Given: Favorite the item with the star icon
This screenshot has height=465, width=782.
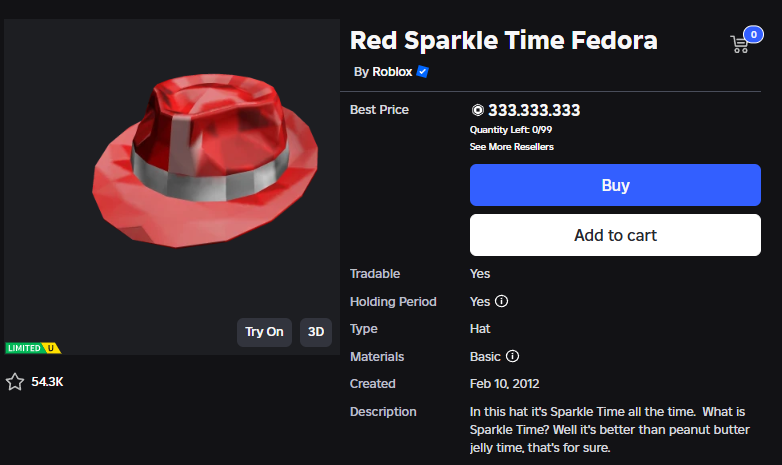Looking at the screenshot, I should (15, 382).
